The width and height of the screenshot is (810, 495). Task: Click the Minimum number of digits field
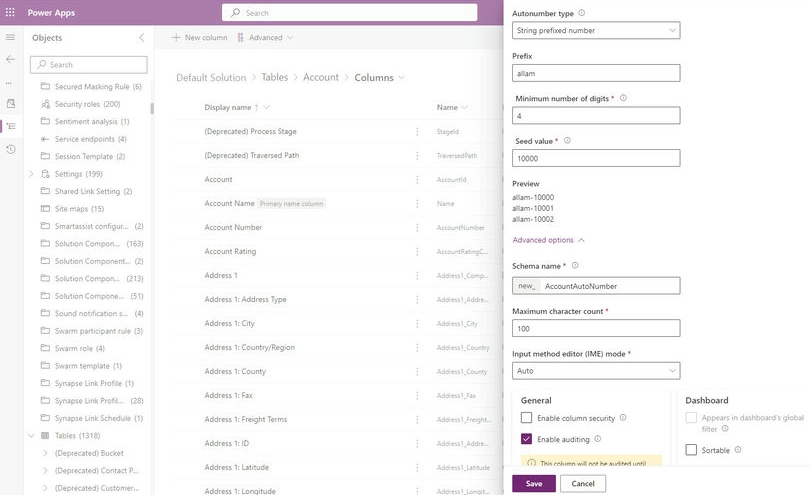[596, 115]
